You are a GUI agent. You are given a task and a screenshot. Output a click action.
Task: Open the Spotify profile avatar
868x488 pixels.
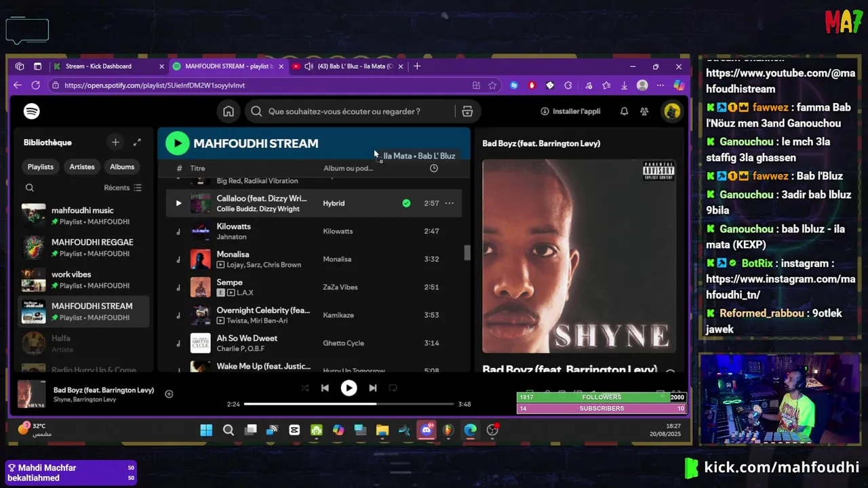pyautogui.click(x=672, y=111)
